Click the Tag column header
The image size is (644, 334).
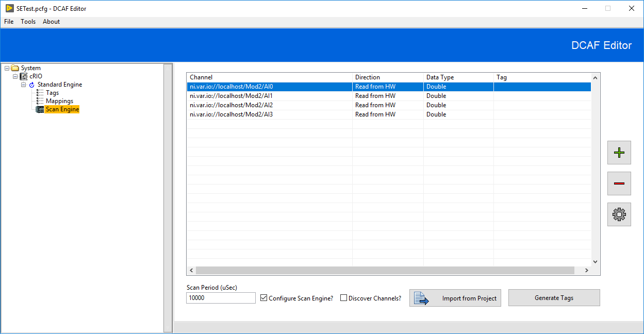click(542, 77)
